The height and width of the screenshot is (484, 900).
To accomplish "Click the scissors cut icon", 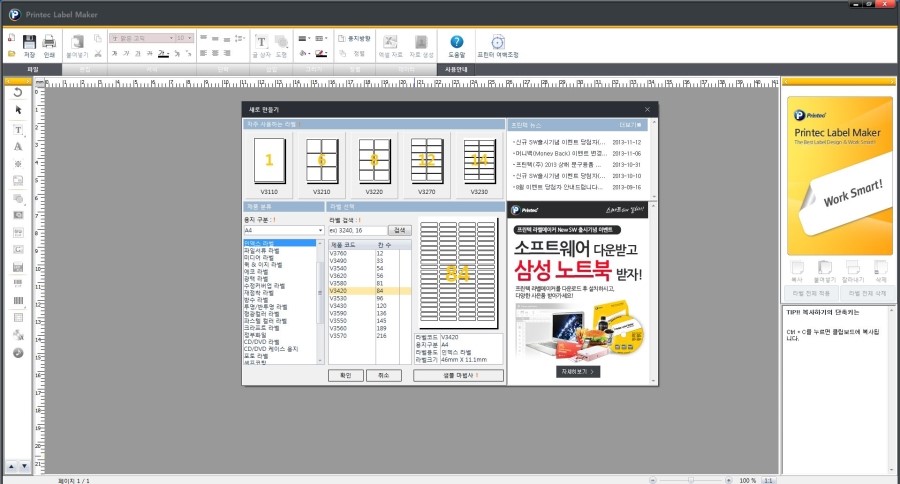I will point(98,53).
